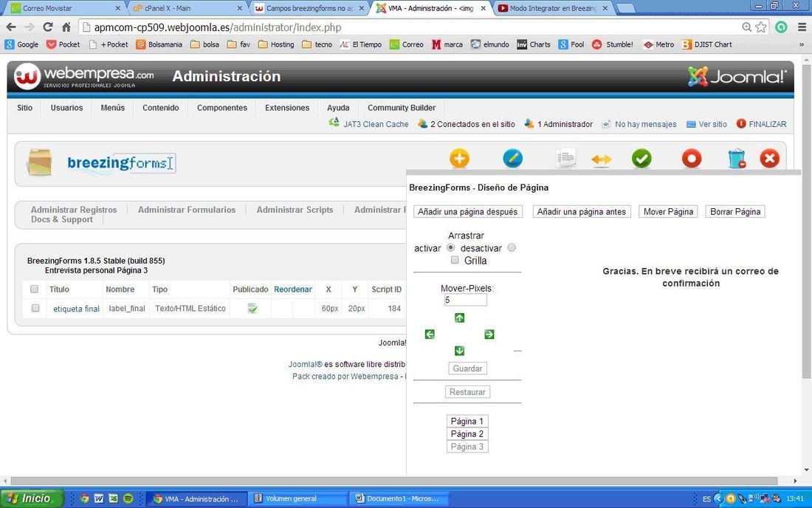The width and height of the screenshot is (812, 508).
Task: Click the Mover Página button
Action: (x=668, y=212)
